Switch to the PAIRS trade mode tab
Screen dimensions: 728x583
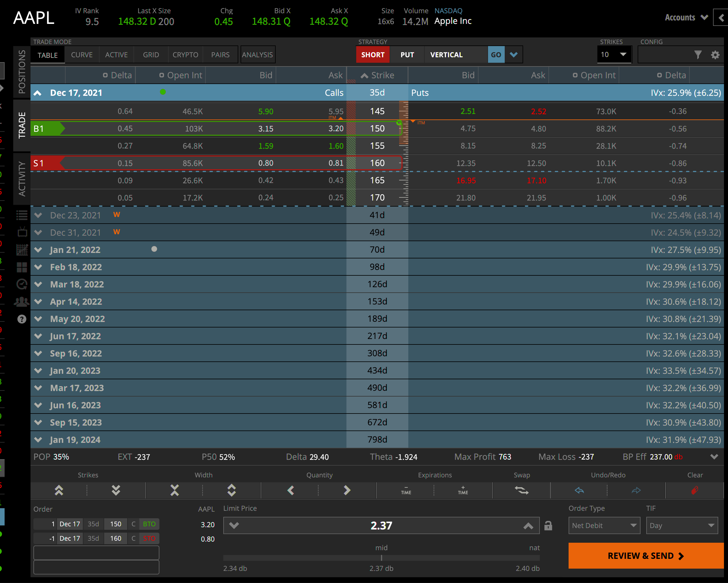coord(220,55)
